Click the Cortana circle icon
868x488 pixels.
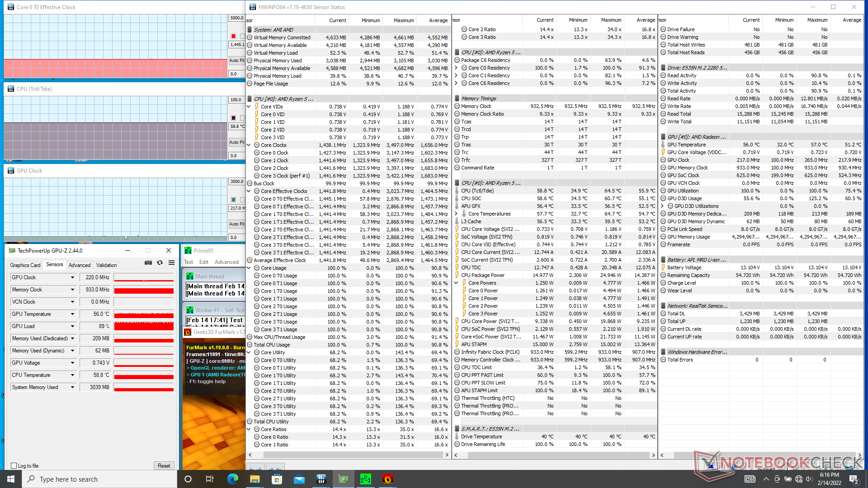pyautogui.click(x=188, y=479)
